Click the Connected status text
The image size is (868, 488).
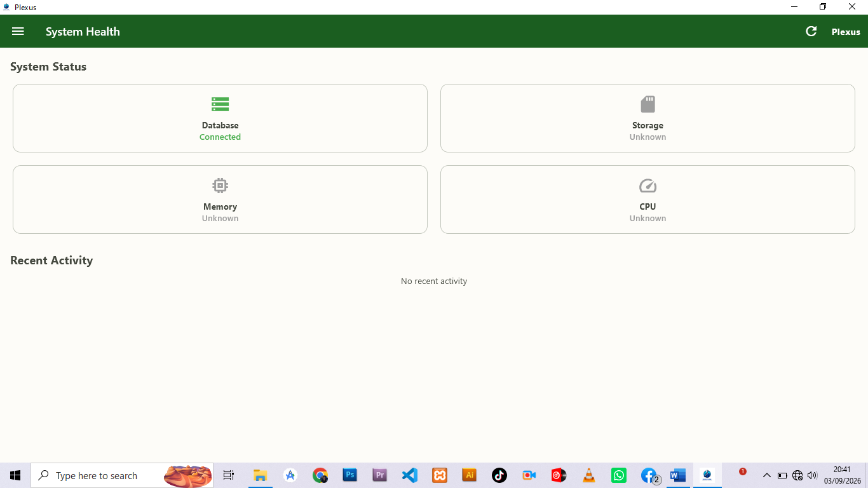(x=220, y=137)
